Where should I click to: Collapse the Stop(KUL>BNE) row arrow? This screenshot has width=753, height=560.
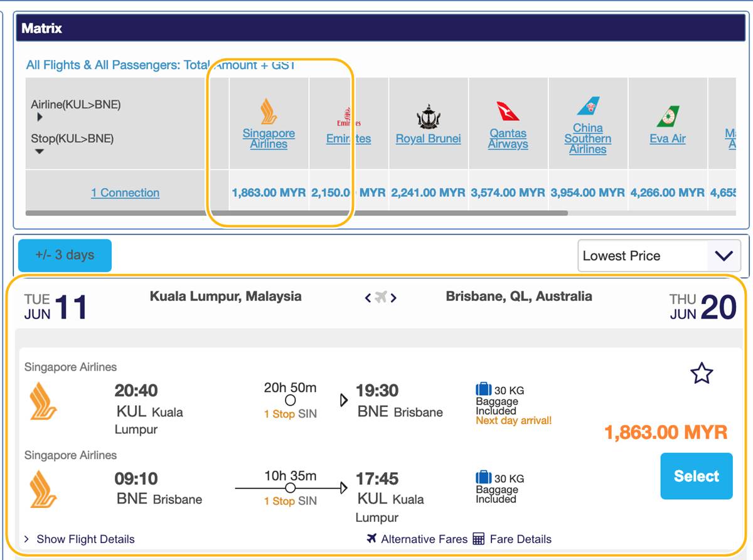click(x=40, y=151)
